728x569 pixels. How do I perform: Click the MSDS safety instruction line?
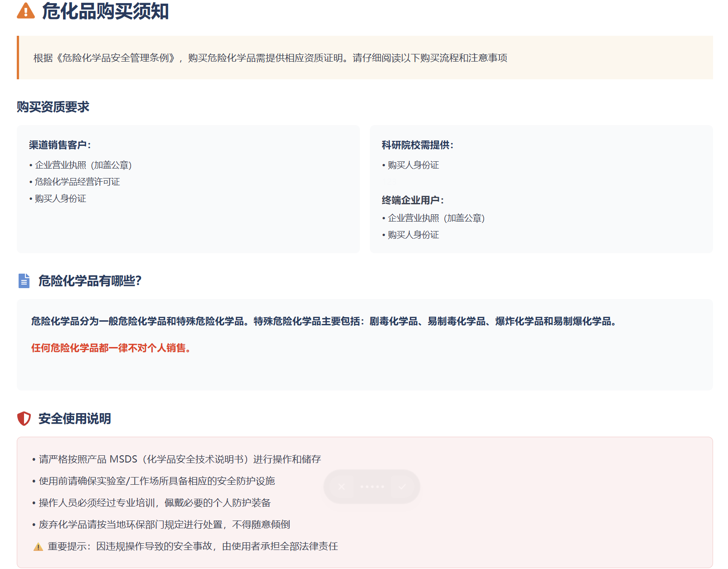tap(177, 459)
